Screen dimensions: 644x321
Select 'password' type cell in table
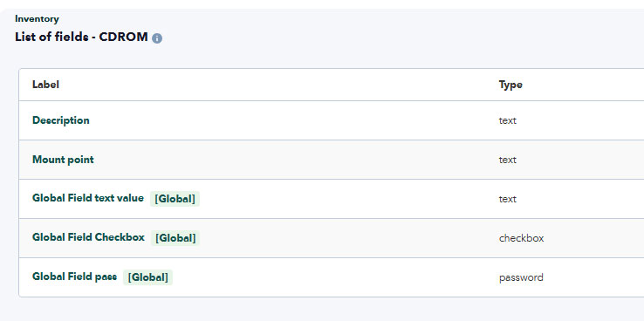(521, 277)
